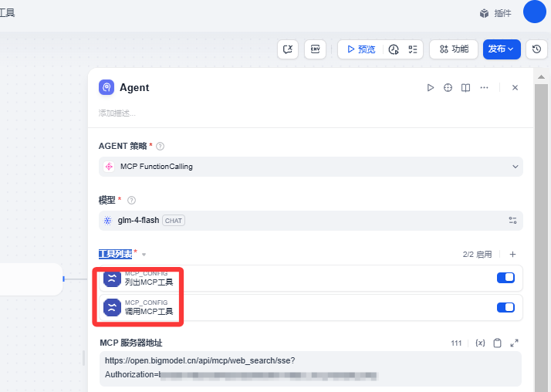Click the pink strategy icon beside MCP FunctionCalling
Image resolution: width=551 pixels, height=392 pixels.
[109, 167]
